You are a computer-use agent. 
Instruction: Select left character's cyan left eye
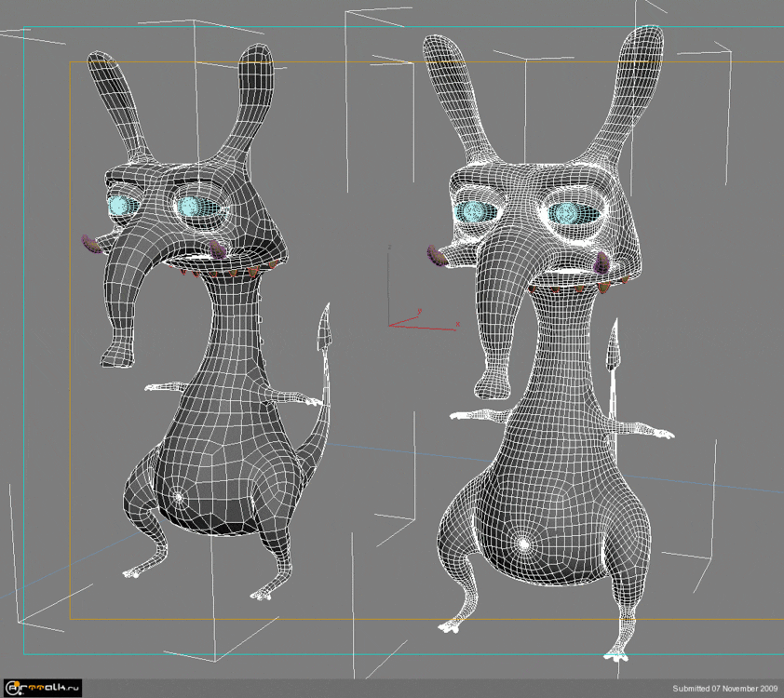[x=123, y=206]
